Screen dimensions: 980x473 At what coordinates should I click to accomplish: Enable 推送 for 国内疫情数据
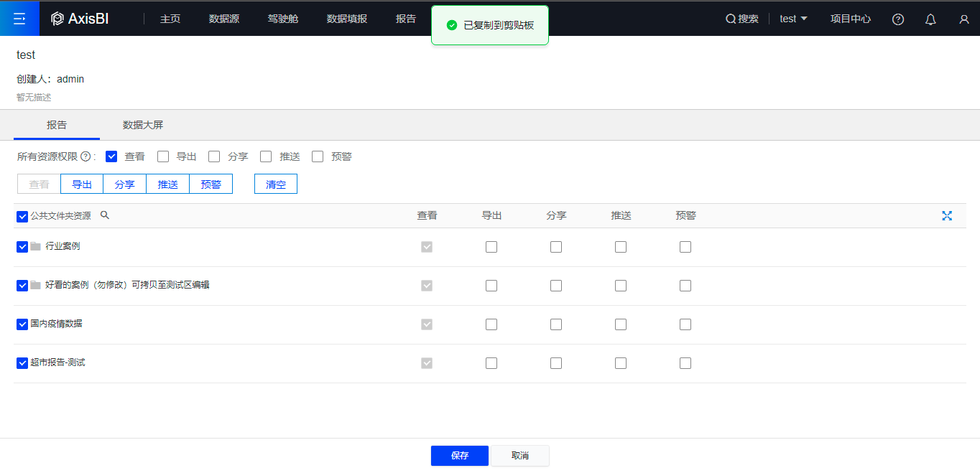pyautogui.click(x=621, y=324)
